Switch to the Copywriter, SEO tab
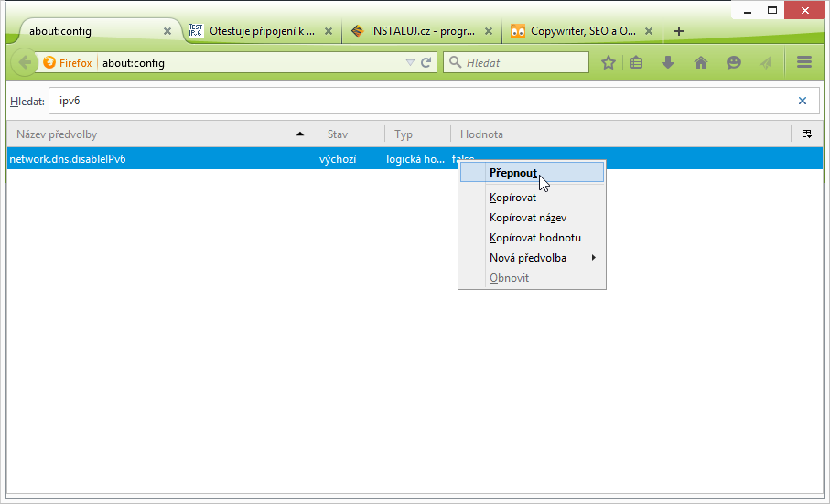This screenshot has width=830, height=504. point(582,31)
